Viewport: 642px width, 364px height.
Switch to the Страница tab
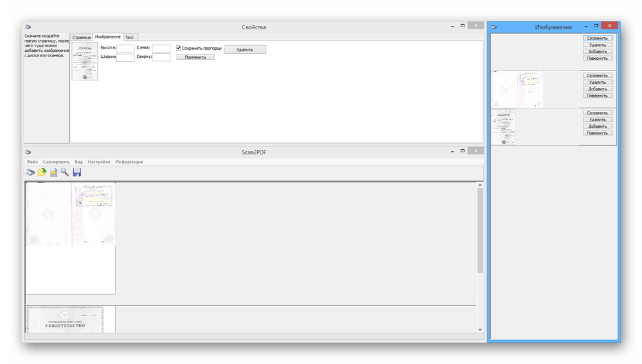click(81, 37)
